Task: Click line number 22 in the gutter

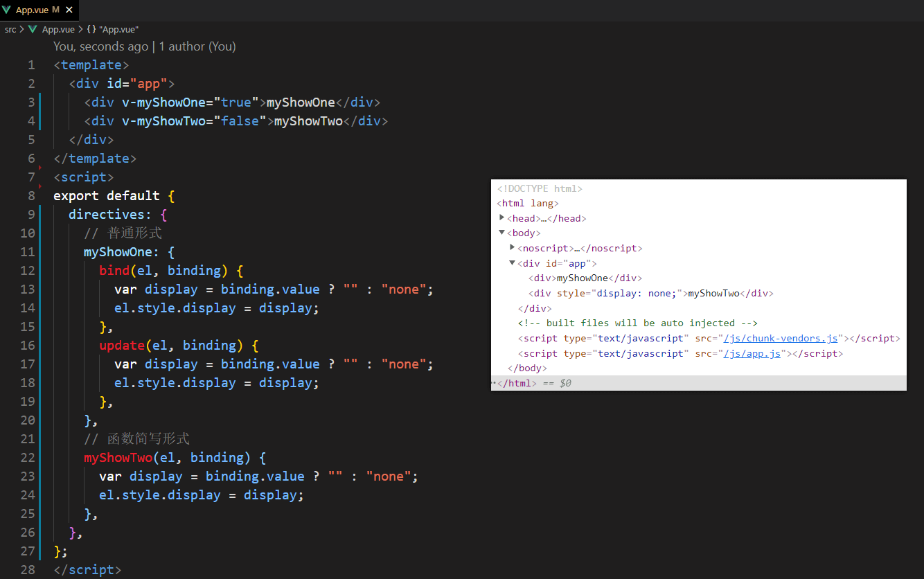Action: [28, 458]
